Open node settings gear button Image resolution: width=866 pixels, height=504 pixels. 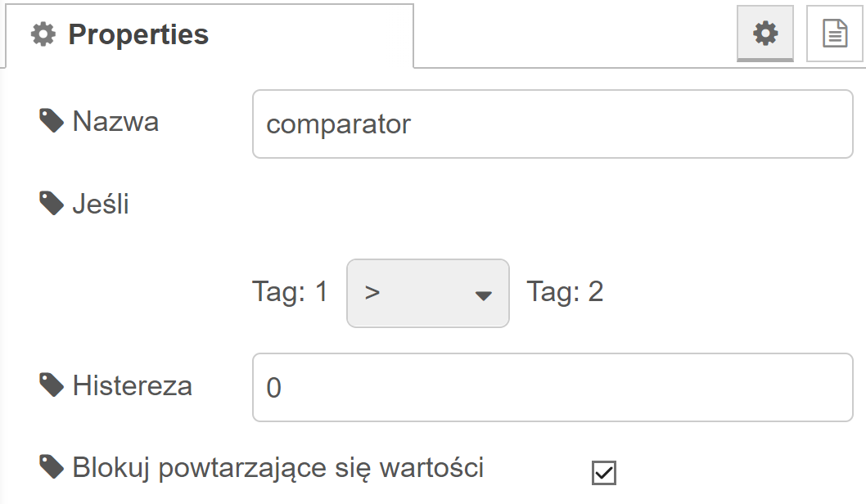765,33
